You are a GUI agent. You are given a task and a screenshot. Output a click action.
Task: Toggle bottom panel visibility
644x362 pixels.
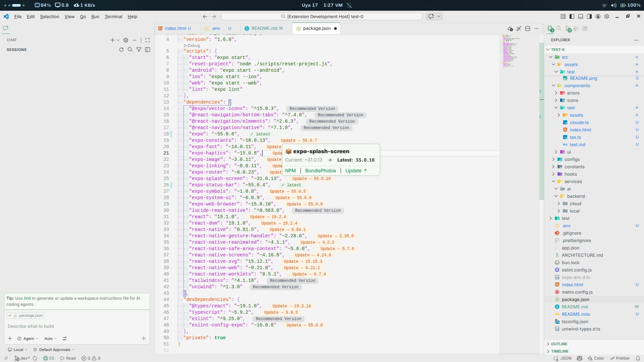[x=581, y=16]
